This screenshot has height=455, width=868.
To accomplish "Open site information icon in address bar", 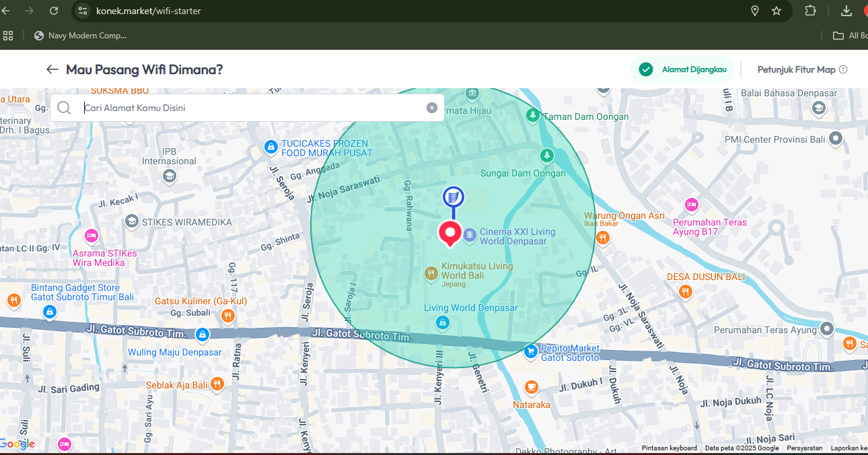I will (x=83, y=11).
